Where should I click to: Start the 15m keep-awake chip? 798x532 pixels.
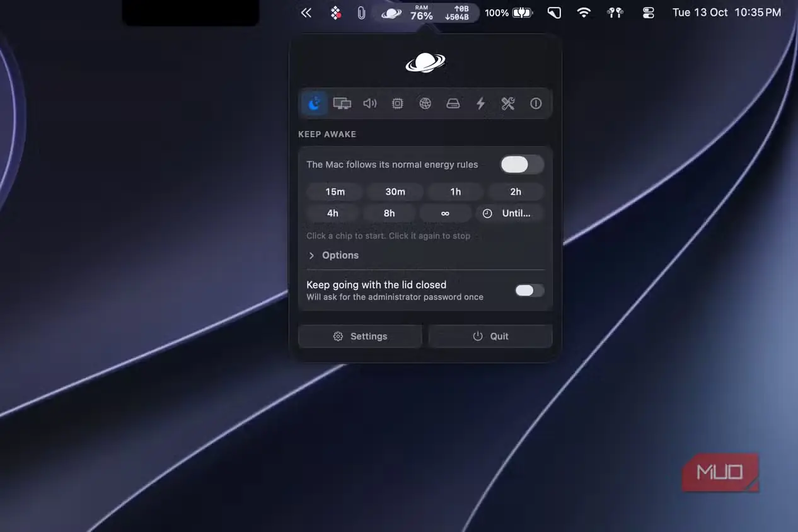coord(335,192)
